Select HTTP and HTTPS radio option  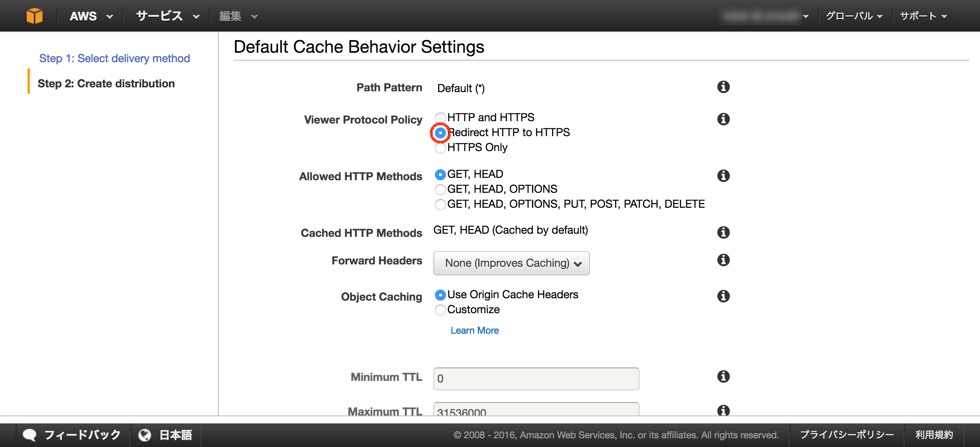point(440,118)
